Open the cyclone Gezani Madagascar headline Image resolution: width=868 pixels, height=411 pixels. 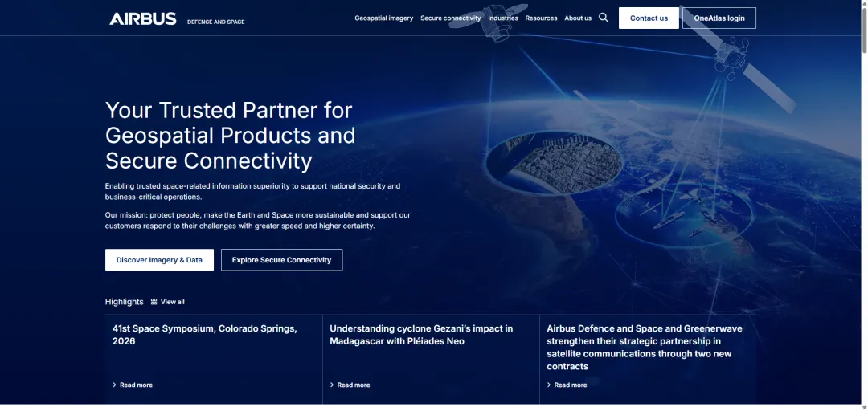[421, 335]
